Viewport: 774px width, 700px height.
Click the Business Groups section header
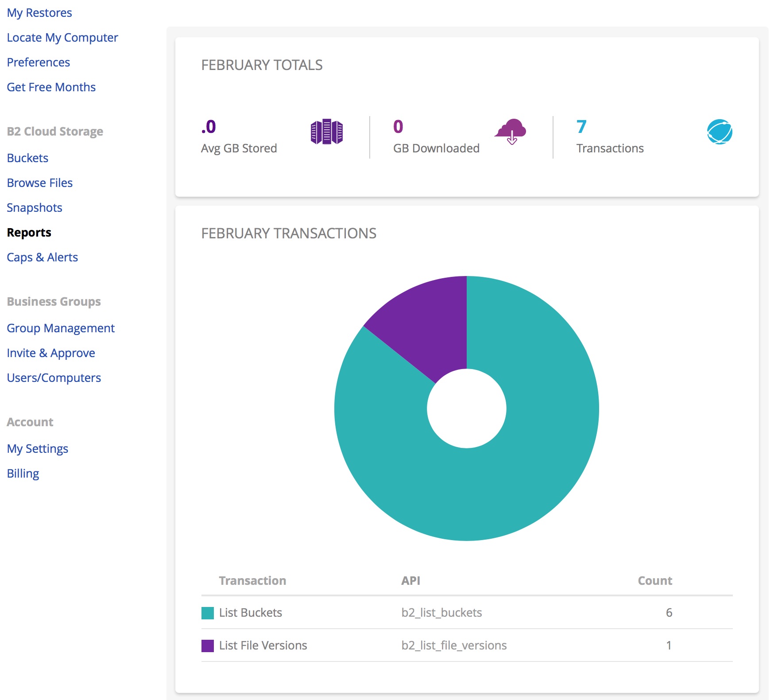(54, 302)
